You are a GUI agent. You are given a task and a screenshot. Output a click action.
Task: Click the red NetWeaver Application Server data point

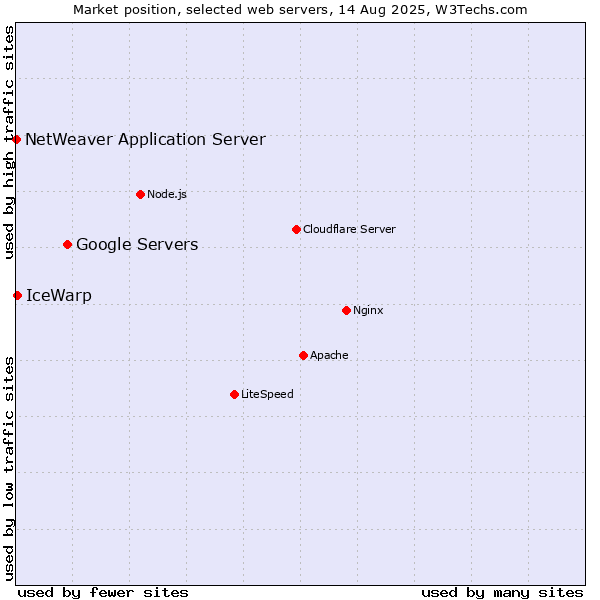16,140
